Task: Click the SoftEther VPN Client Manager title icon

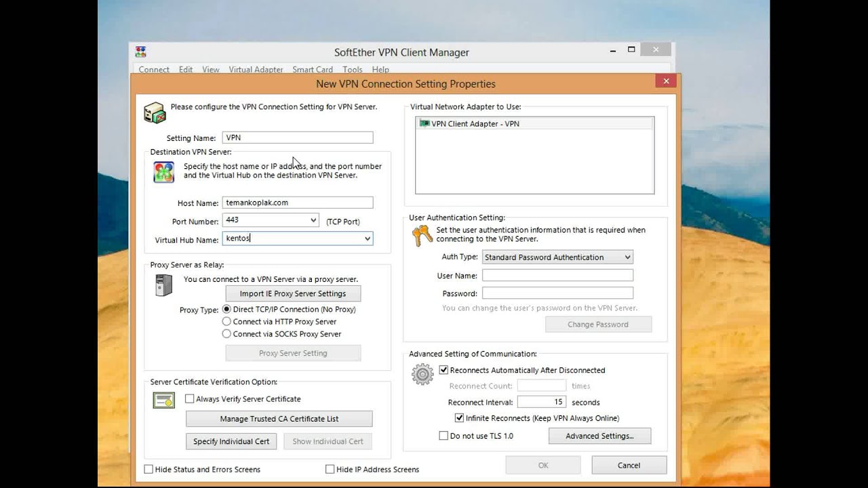Action: pyautogui.click(x=140, y=52)
